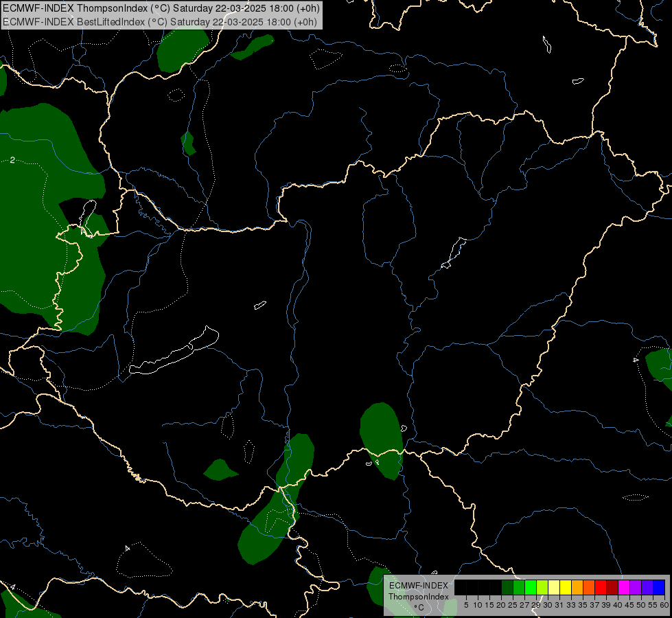This screenshot has width=672, height=618.
Task: Select orange-red 35–37 legend swatch
Action: [x=589, y=587]
